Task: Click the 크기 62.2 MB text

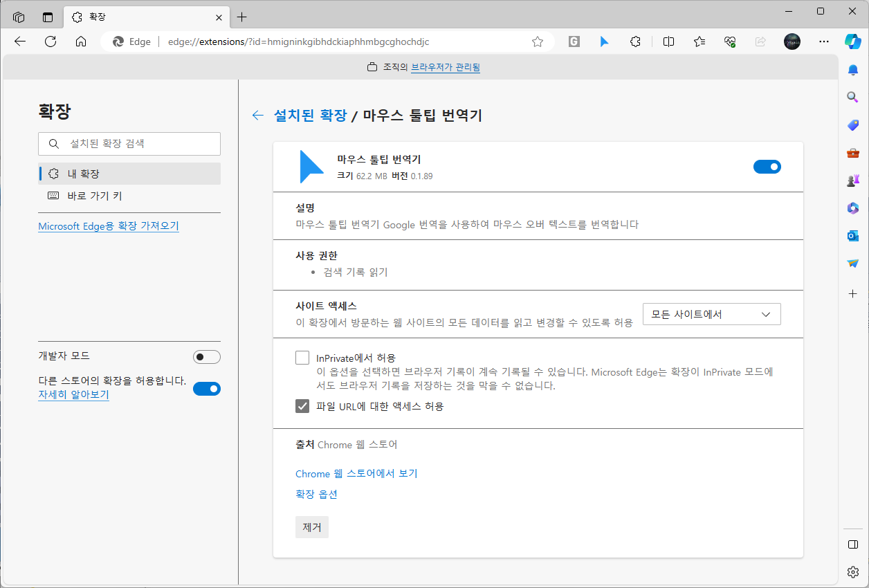Action: pos(362,176)
